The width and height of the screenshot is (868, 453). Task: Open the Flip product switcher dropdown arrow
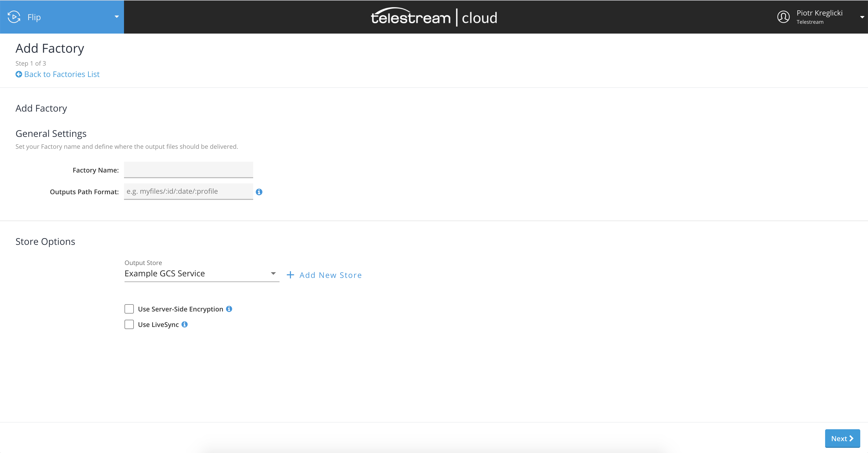click(117, 17)
